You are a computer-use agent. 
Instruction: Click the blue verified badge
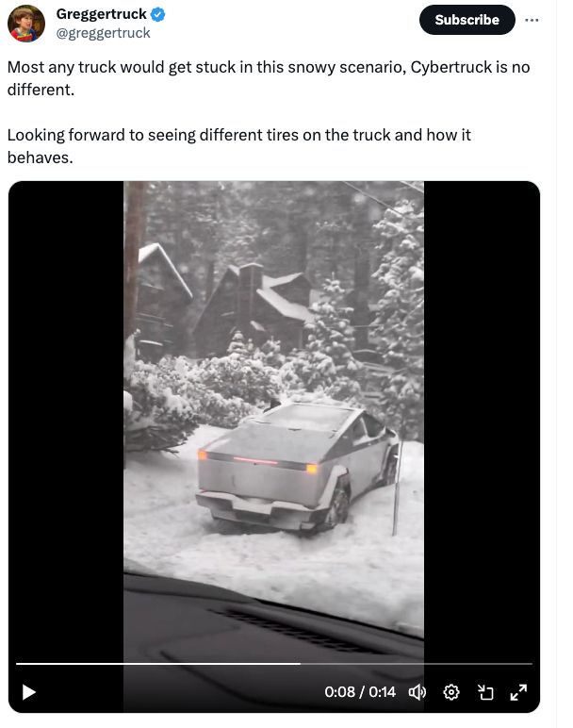158,14
